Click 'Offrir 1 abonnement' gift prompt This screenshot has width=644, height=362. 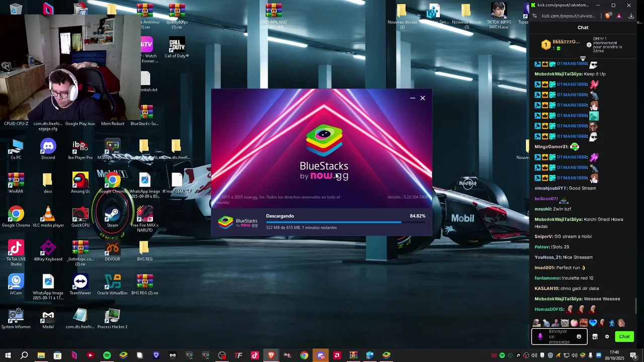click(x=606, y=45)
